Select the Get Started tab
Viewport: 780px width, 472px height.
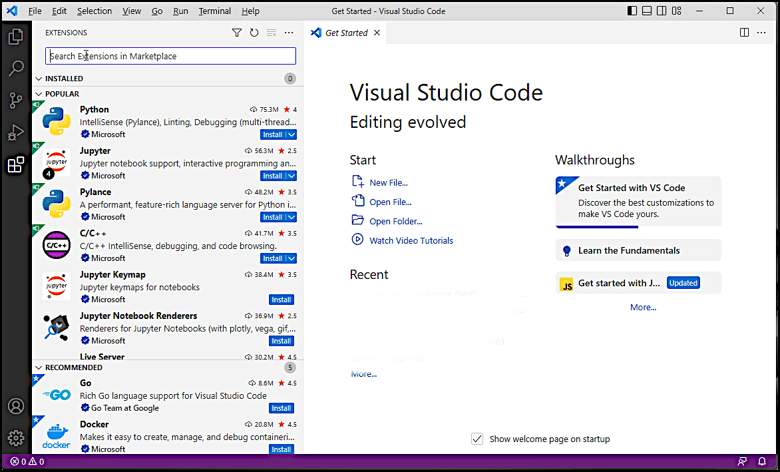click(x=346, y=33)
